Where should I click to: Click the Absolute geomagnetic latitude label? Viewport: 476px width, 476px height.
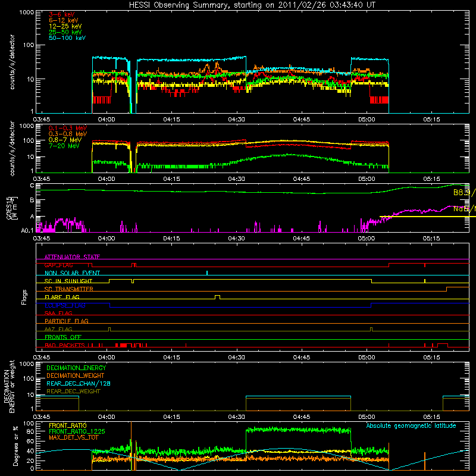click(411, 426)
